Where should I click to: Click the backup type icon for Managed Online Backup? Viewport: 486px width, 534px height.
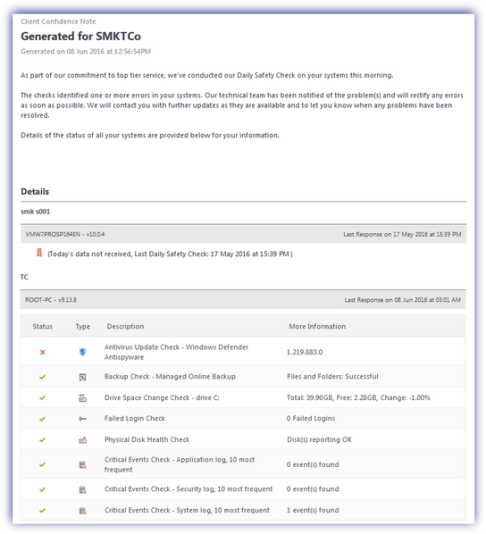[82, 377]
